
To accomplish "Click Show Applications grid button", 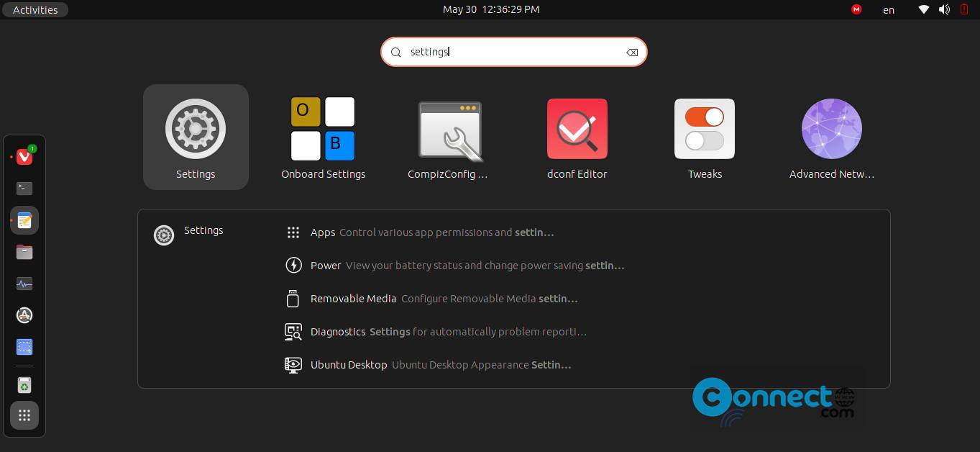I will coord(24,415).
